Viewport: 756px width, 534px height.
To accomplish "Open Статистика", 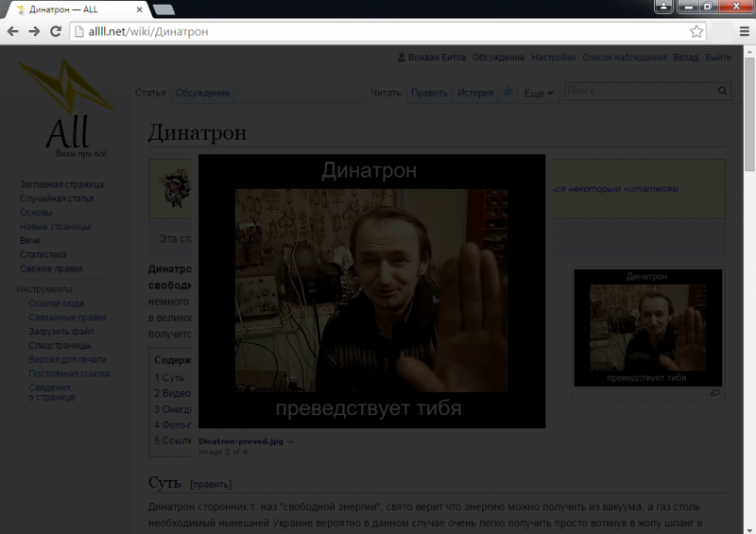I will pyautogui.click(x=43, y=254).
